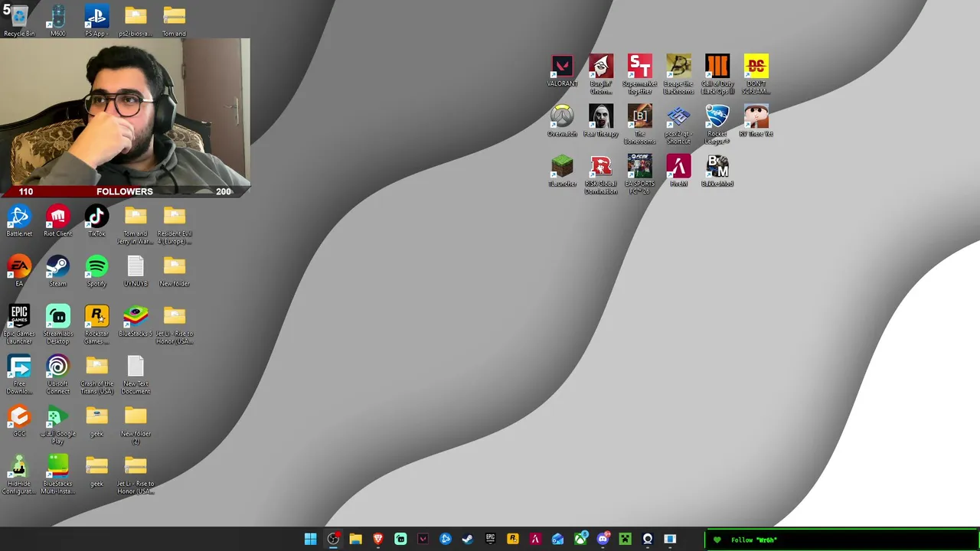Viewport: 980px width, 551px height.
Task: Open RISK Global Domination shortcut
Action: point(601,174)
